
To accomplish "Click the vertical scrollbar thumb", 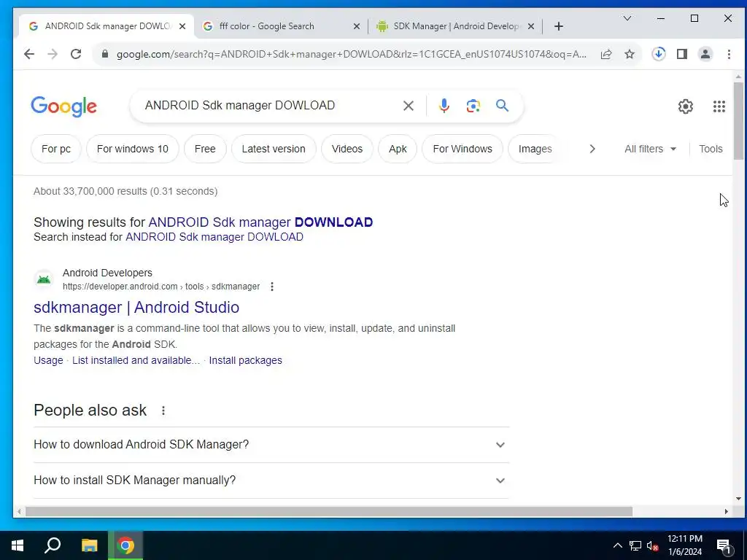I will point(738,120).
